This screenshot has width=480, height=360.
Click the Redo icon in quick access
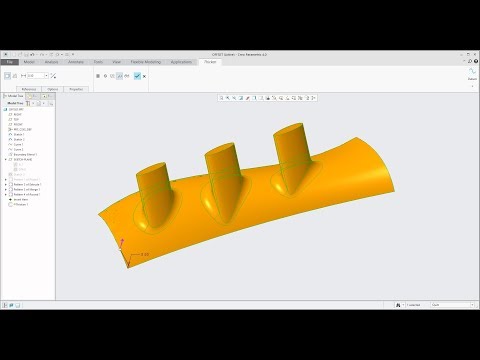pos(42,54)
